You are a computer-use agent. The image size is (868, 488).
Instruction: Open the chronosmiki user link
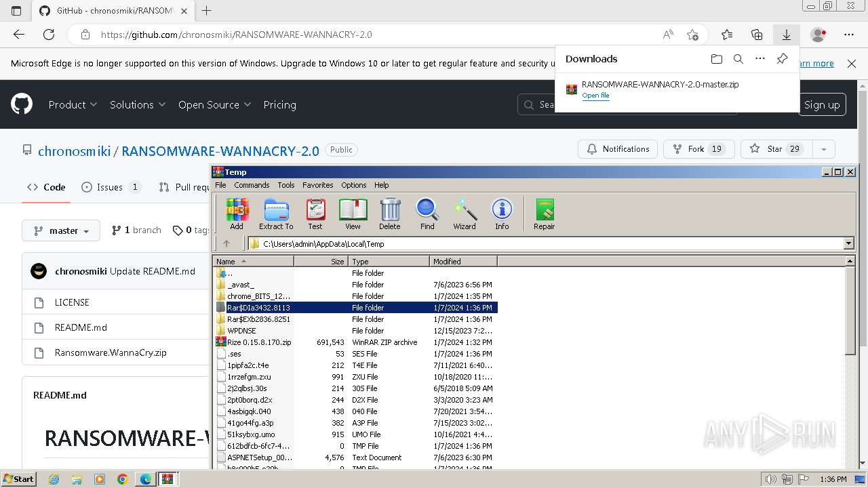coord(74,151)
